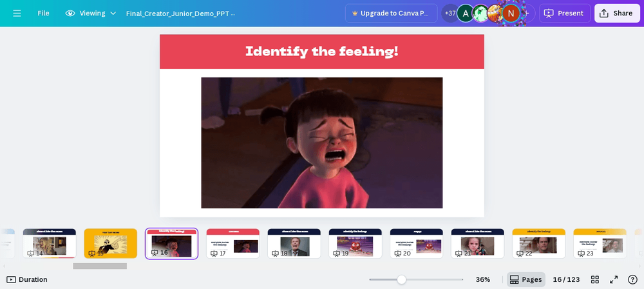
Task: Click the Share button
Action: coord(617,13)
